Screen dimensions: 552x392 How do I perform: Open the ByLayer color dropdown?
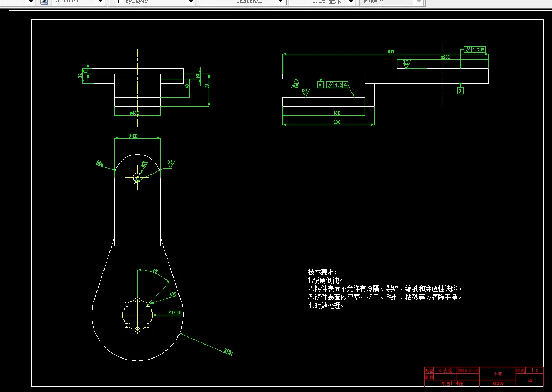191,2
